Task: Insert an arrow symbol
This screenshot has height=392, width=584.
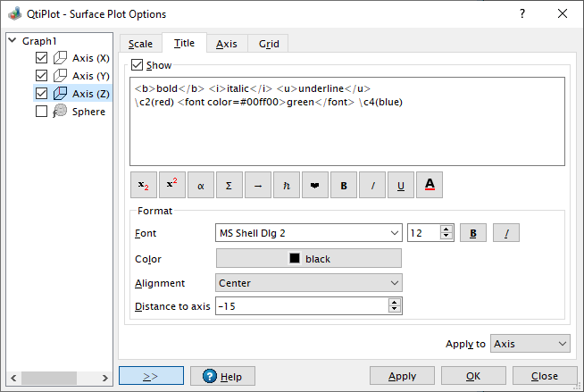Action: [x=258, y=185]
